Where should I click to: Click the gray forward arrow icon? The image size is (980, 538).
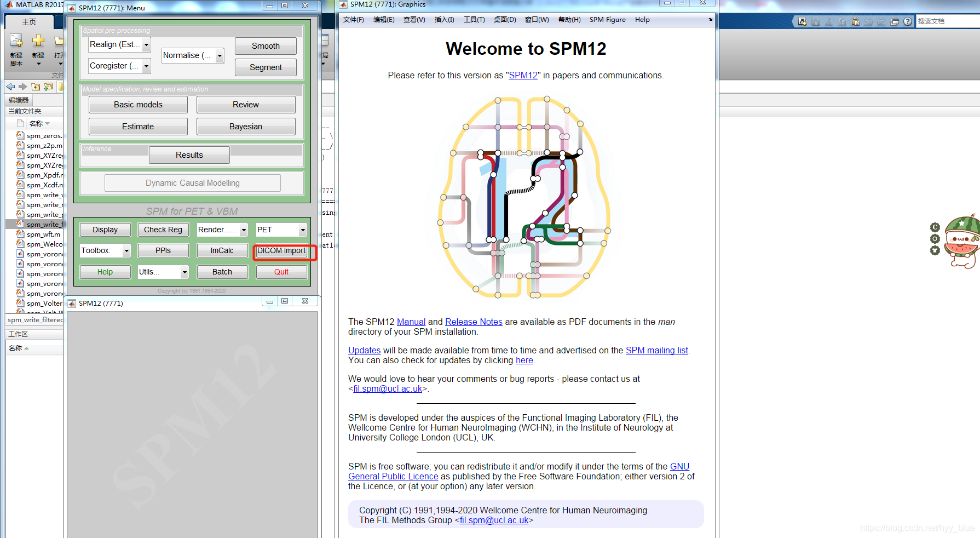click(x=22, y=87)
